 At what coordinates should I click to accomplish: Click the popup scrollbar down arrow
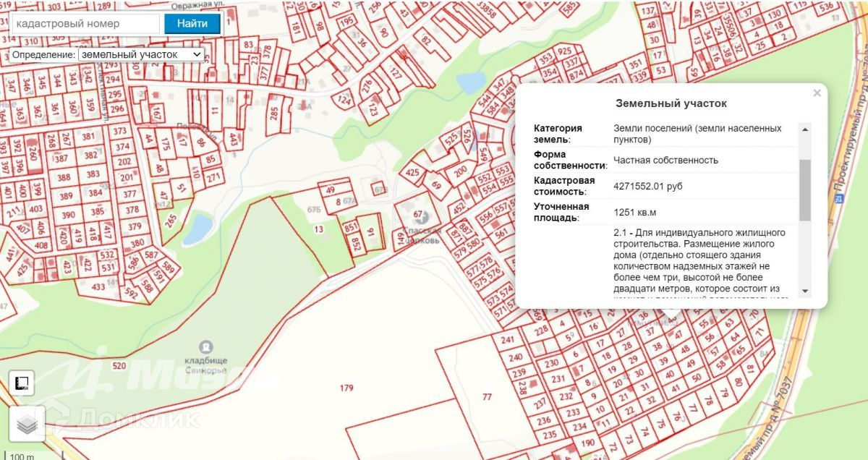tap(805, 291)
